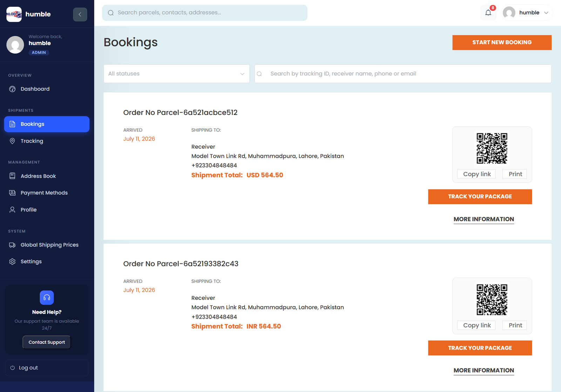
Task: Print QR for Parcel-6a521acbce512
Action: pyautogui.click(x=515, y=174)
